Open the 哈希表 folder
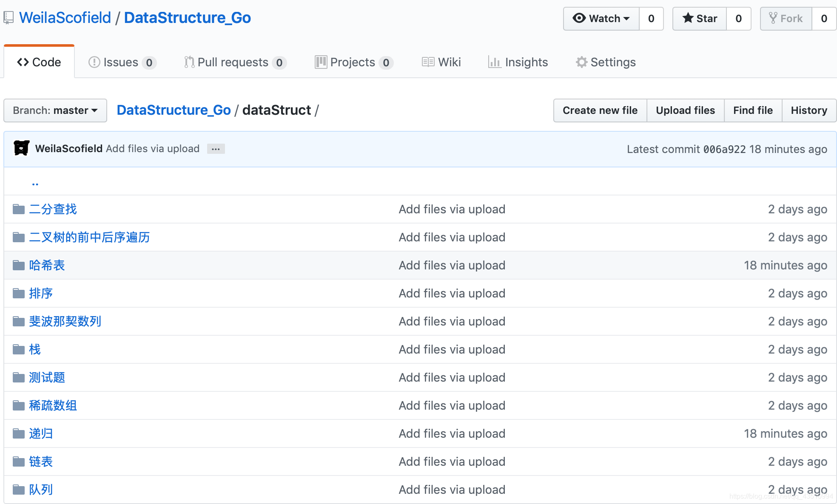Viewport: 837px width, 504px height. point(47,265)
